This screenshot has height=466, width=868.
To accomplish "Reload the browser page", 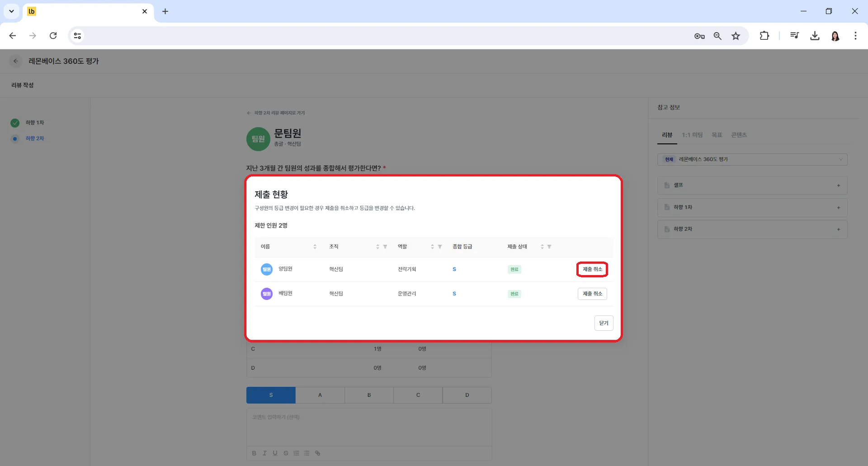I will 53,36.
